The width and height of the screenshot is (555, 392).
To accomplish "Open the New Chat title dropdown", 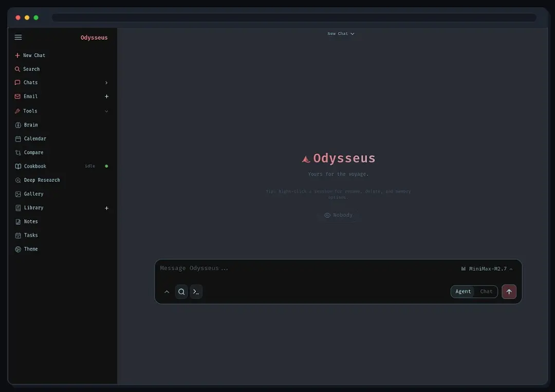I will pos(341,34).
